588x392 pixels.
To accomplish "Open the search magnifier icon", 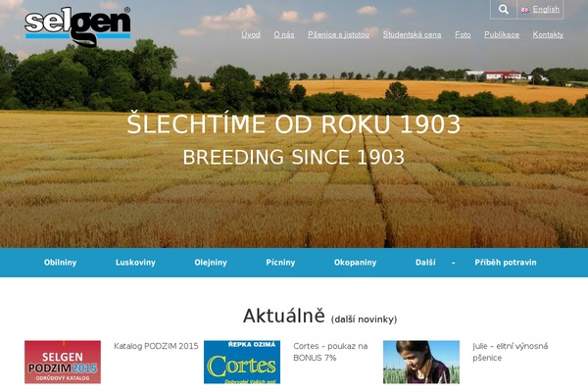I will pyautogui.click(x=504, y=10).
